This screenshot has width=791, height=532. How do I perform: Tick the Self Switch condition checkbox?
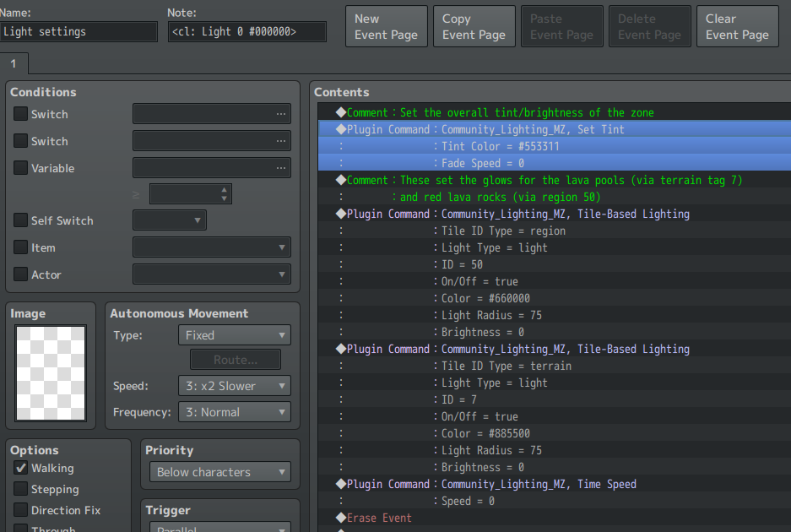pyautogui.click(x=21, y=220)
